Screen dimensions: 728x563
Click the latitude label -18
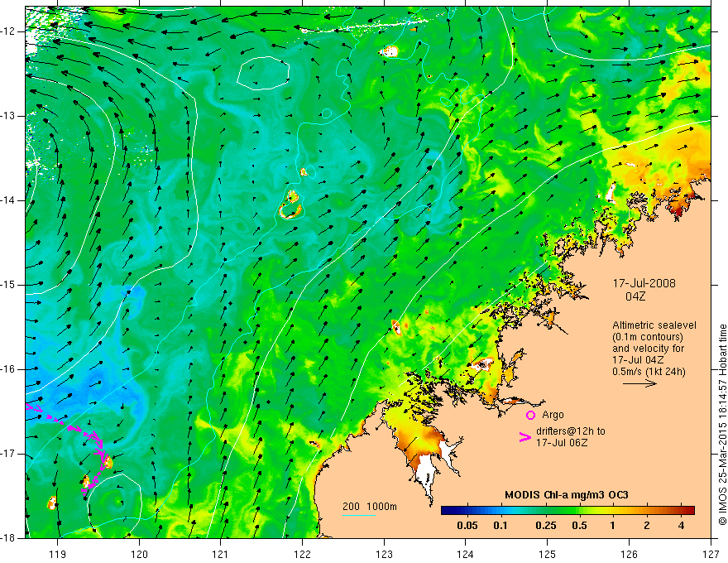click(9, 538)
